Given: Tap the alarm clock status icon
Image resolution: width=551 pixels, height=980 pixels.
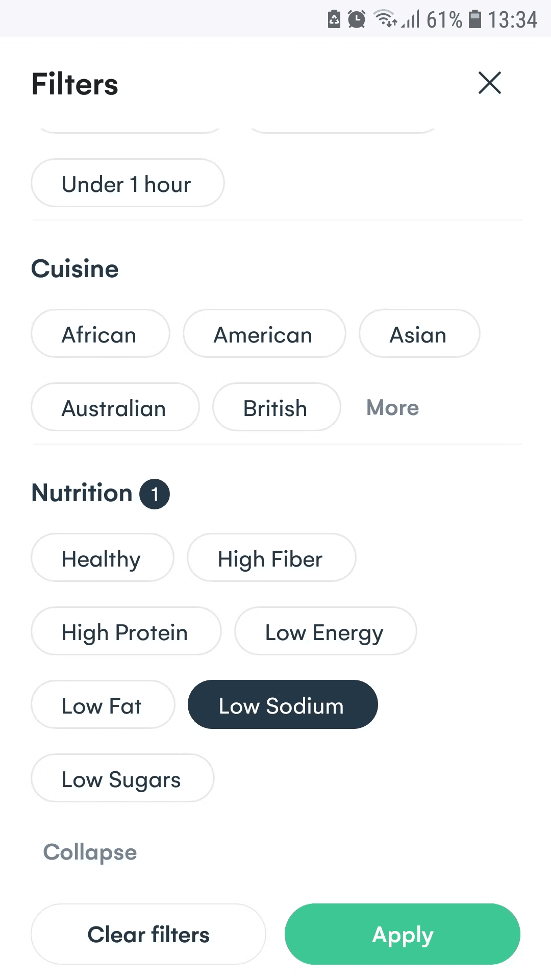Looking at the screenshot, I should (356, 19).
